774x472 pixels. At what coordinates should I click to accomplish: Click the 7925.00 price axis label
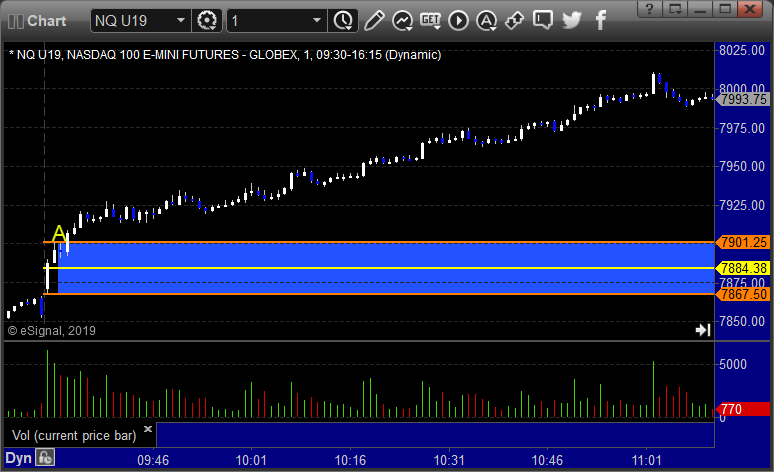coord(742,205)
